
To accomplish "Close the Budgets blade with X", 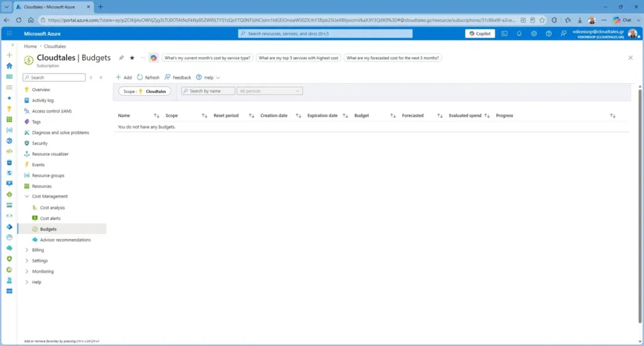I will point(630,58).
